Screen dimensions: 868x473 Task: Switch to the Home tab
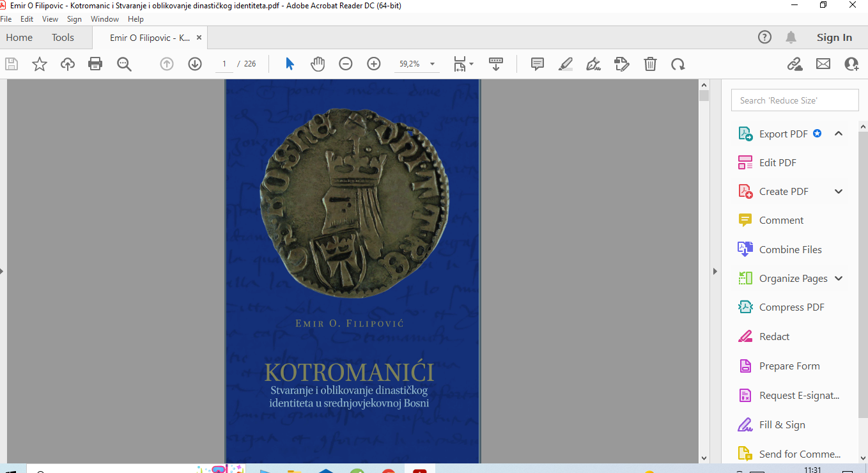point(19,37)
